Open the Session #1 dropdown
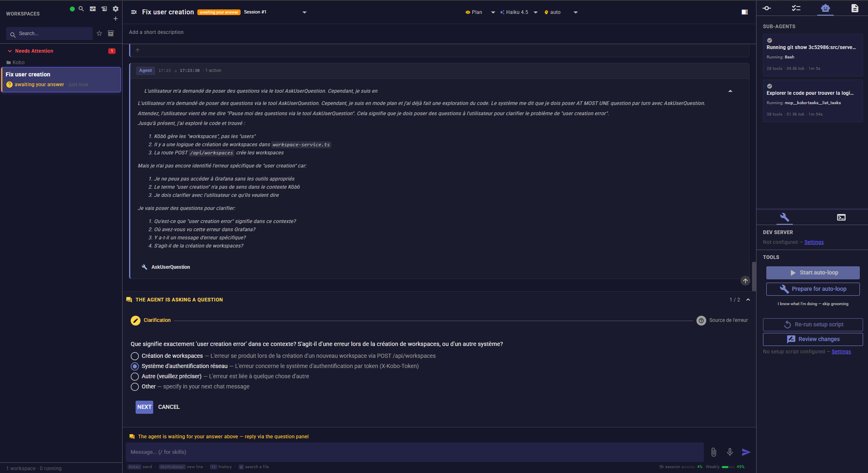The image size is (868, 473). pyautogui.click(x=275, y=12)
